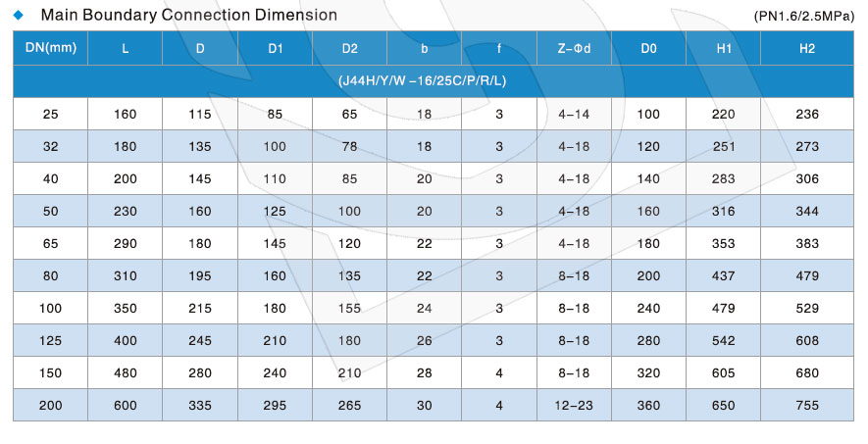Click the 12-23 cell in Z-Φd column
This screenshot has height=444, width=868.
(x=574, y=405)
